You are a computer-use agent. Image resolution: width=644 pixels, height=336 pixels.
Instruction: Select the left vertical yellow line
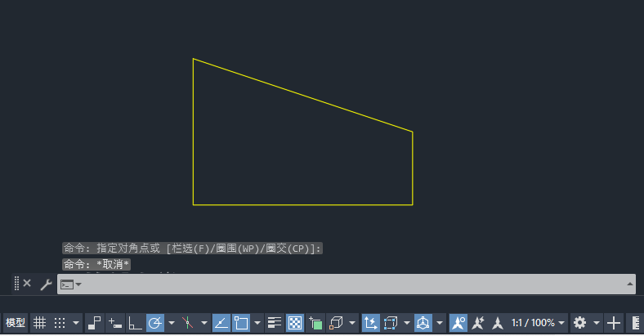pyautogui.click(x=193, y=132)
